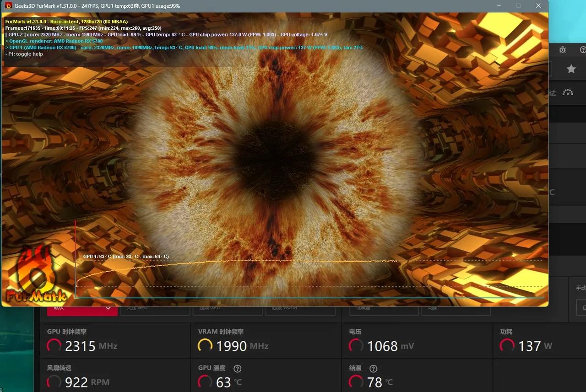The image size is (586, 392).
Task: Open the bug report icon in AMD Software
Action: point(563,50)
